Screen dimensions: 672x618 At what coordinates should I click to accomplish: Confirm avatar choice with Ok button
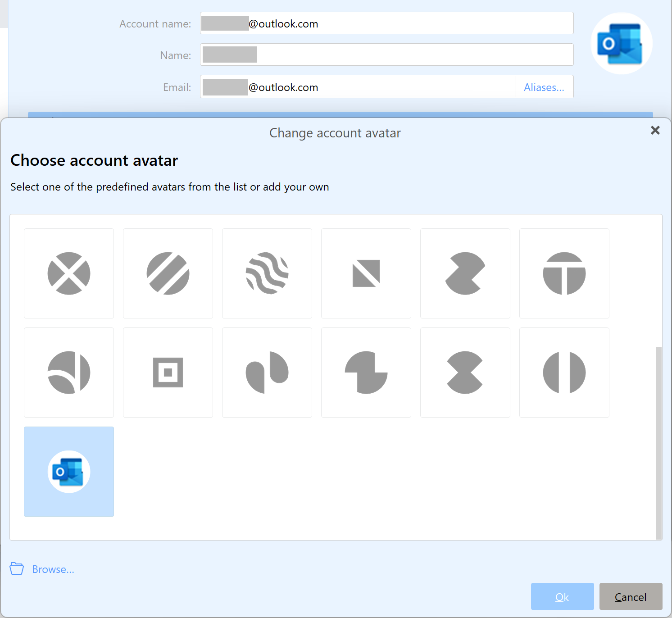(x=562, y=596)
